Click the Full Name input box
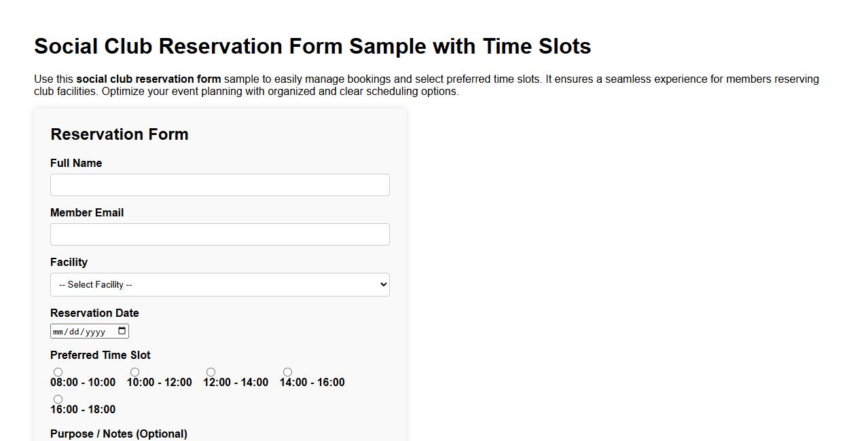Image resolution: width=868 pixels, height=441 pixels. tap(220, 185)
